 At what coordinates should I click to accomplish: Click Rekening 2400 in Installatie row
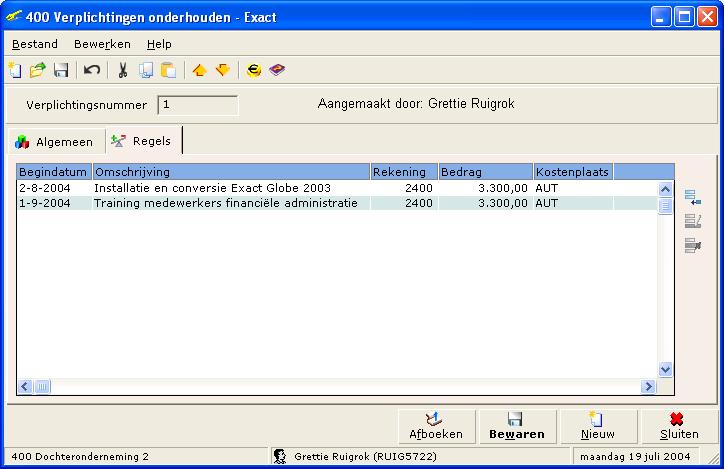click(418, 188)
